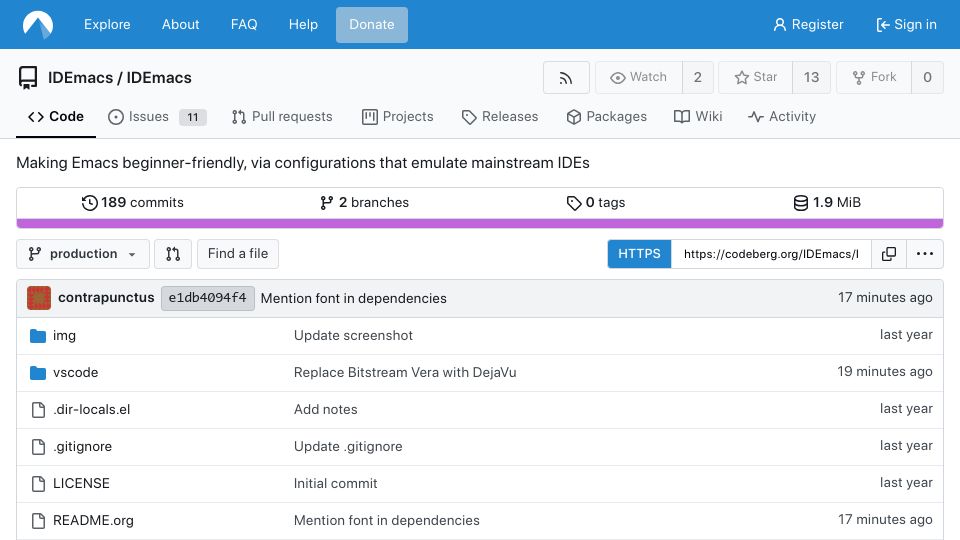Click contrapunctus avatar image
Screen dimensions: 960x540
39,298
